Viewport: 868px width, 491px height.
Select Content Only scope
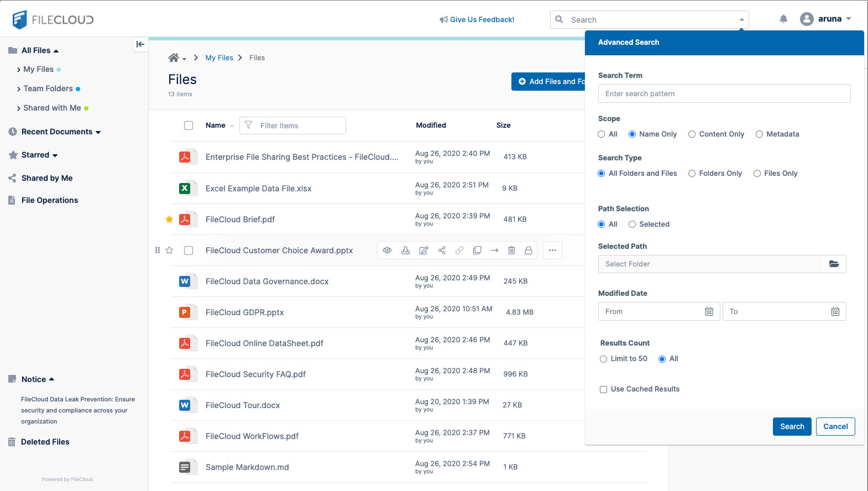(x=692, y=134)
